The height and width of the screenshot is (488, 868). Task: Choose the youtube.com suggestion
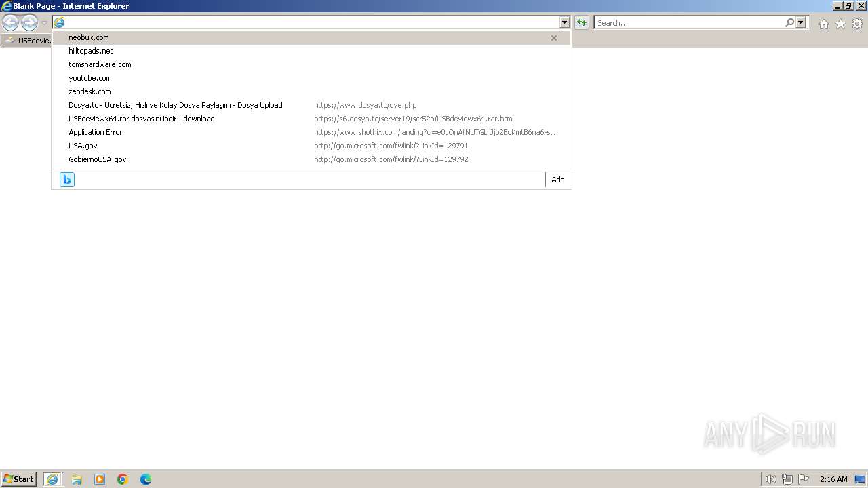point(311,78)
